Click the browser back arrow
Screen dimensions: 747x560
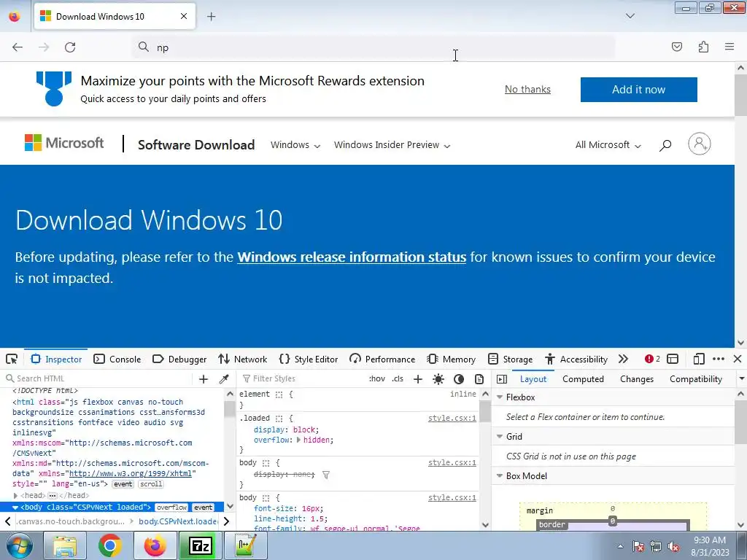[18, 47]
